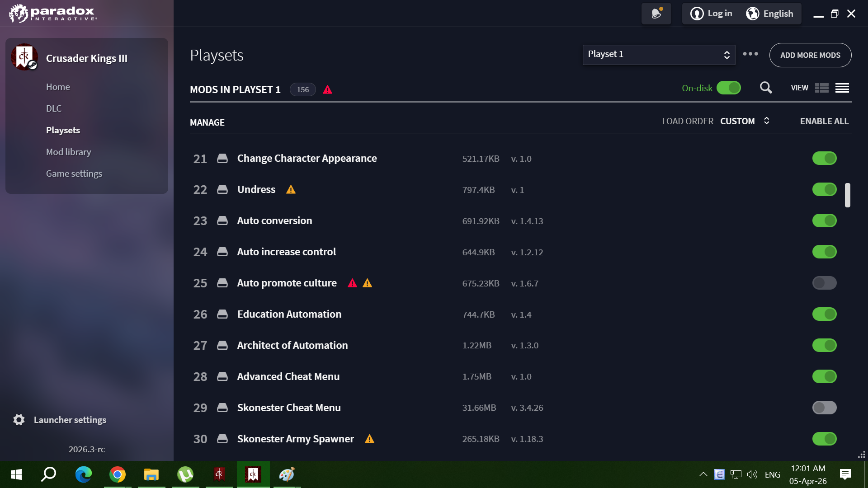Select the Architect of Automation mod name
Screen dimensions: 868x488
click(292, 346)
